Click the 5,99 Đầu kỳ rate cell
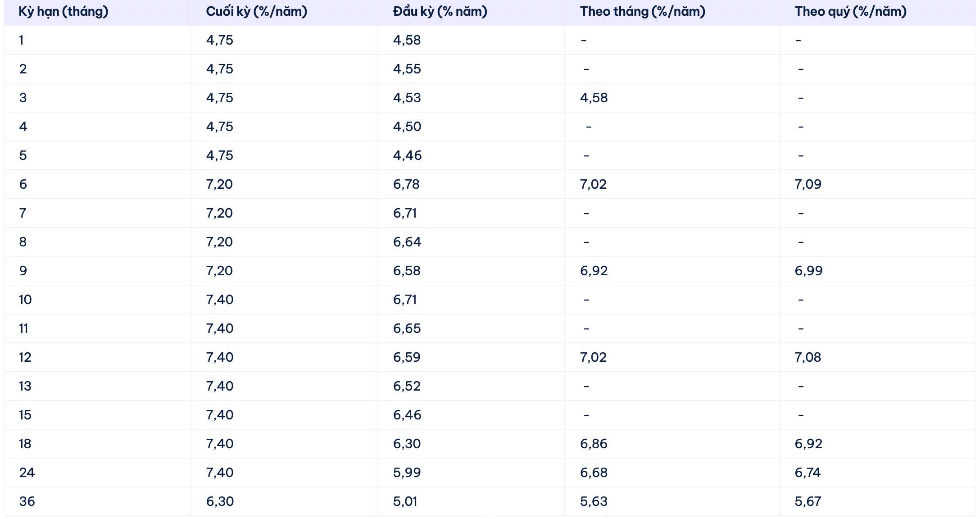The height and width of the screenshot is (519, 980). (407, 473)
